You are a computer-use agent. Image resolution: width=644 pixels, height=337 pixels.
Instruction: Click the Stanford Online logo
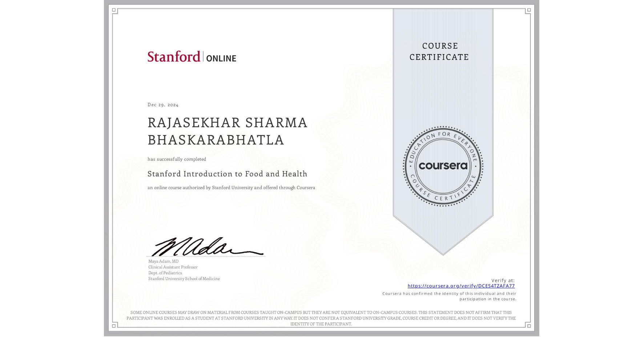tap(192, 57)
